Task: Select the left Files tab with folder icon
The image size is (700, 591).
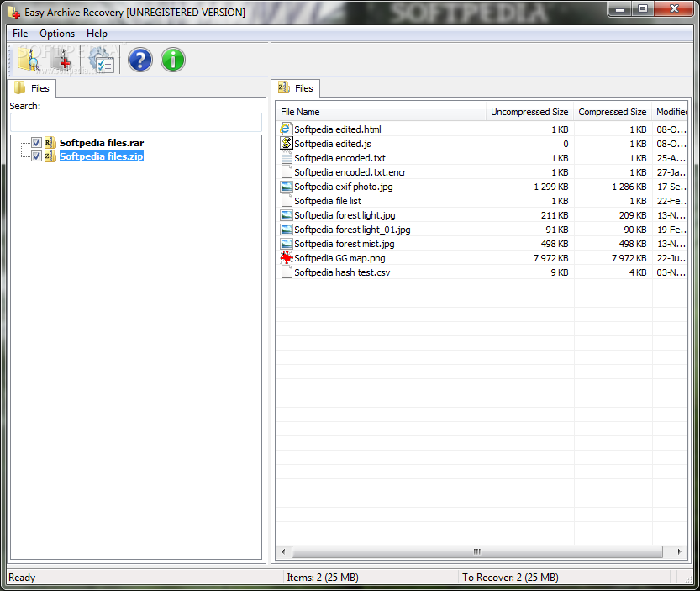Action: pyautogui.click(x=32, y=88)
